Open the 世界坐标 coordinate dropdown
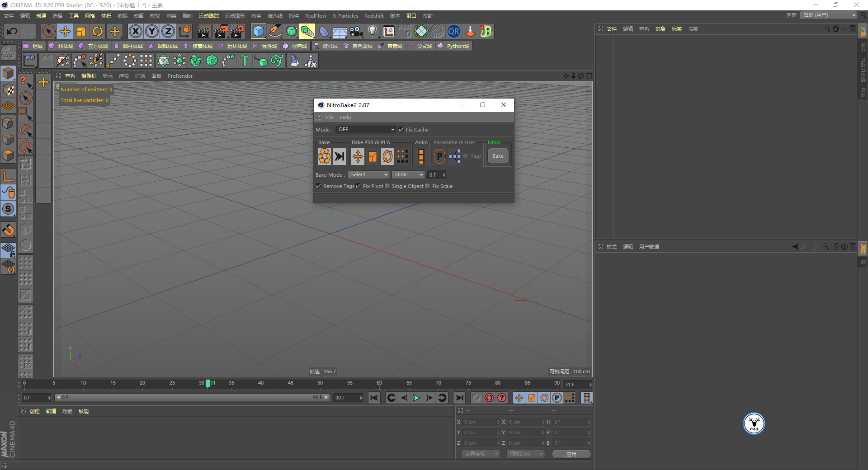Viewport: 868px width, 470px height. [x=481, y=454]
